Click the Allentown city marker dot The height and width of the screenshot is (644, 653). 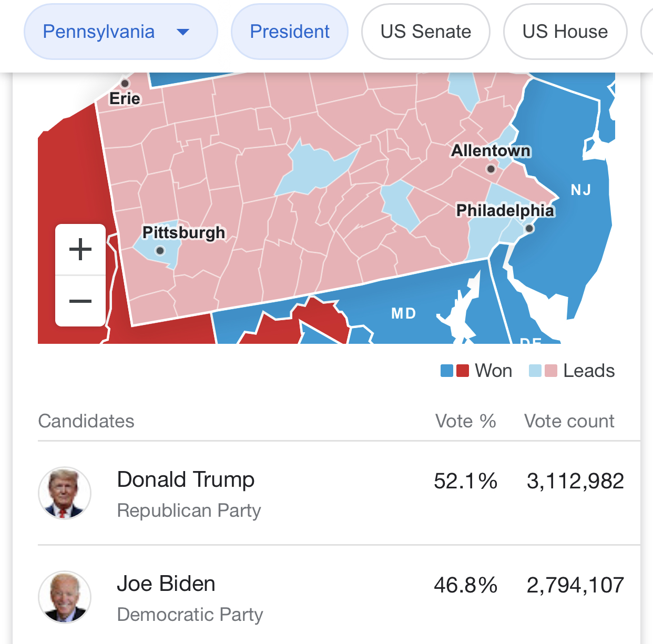point(491,169)
